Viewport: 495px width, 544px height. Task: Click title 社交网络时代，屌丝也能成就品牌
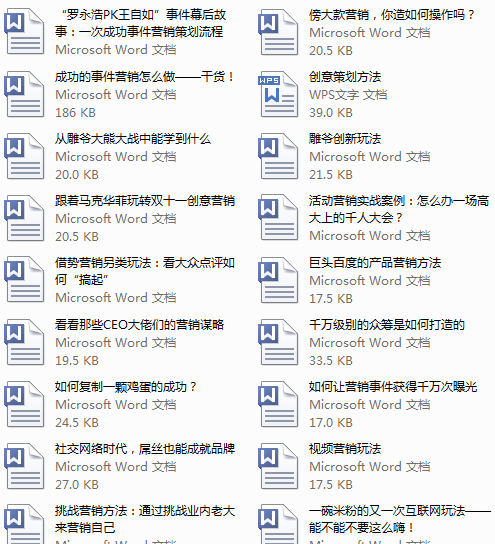(145, 449)
